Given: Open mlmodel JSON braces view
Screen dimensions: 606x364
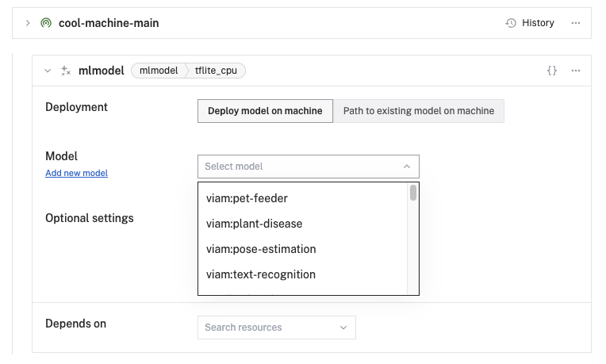Looking at the screenshot, I should pos(552,71).
